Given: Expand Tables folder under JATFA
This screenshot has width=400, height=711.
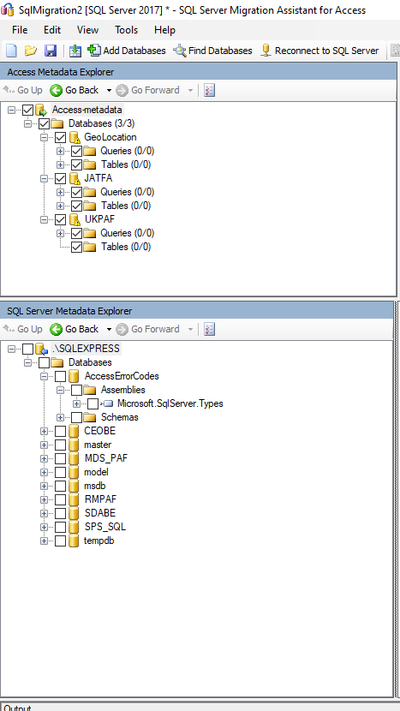Looking at the screenshot, I should [60, 206].
